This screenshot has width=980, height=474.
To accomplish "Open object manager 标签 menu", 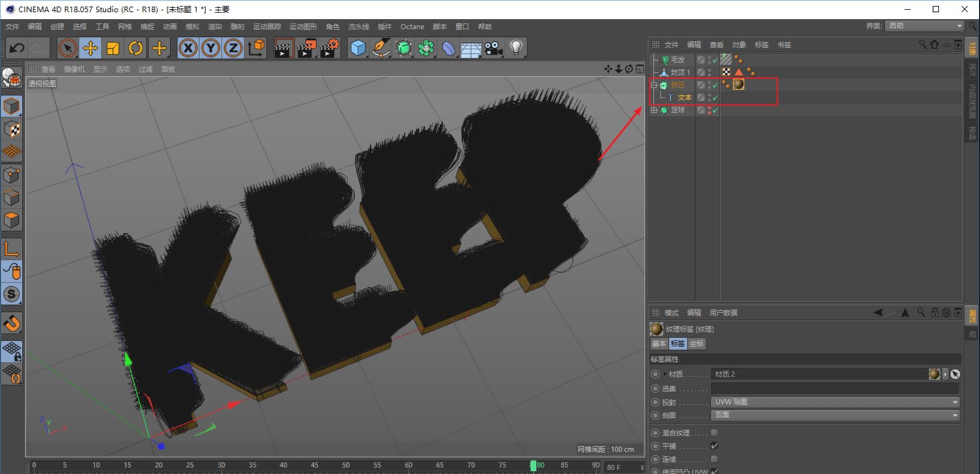I will tap(761, 44).
